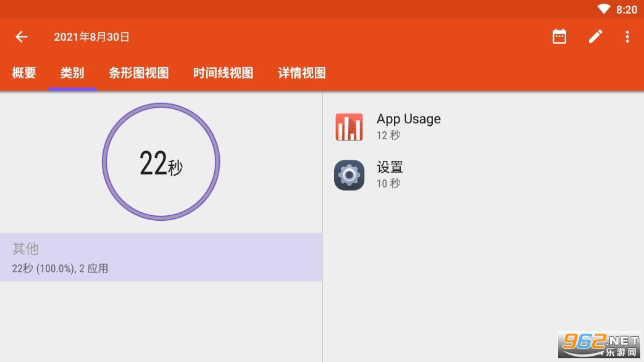Click the Wi-Fi status bar icon
The height and width of the screenshot is (362, 644).
click(x=603, y=9)
